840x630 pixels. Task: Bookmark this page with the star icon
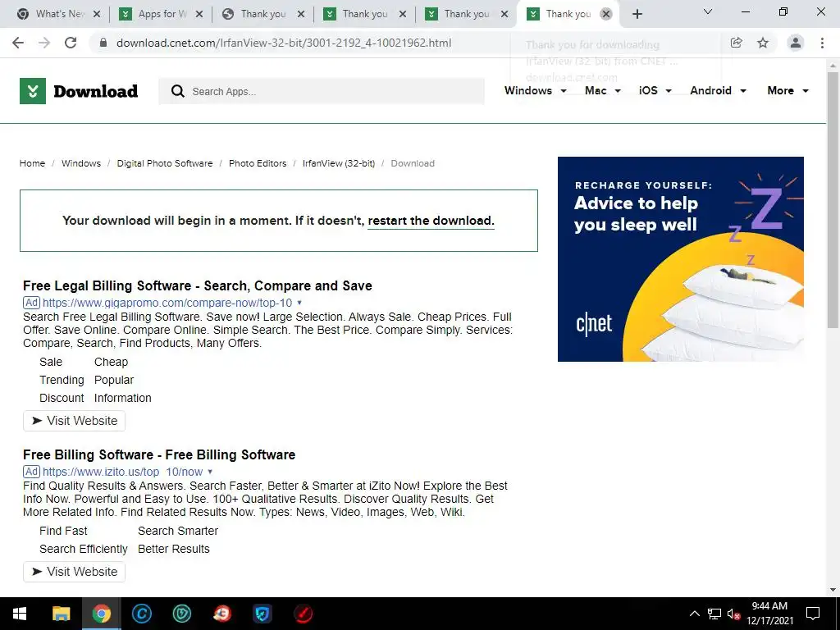tap(763, 43)
